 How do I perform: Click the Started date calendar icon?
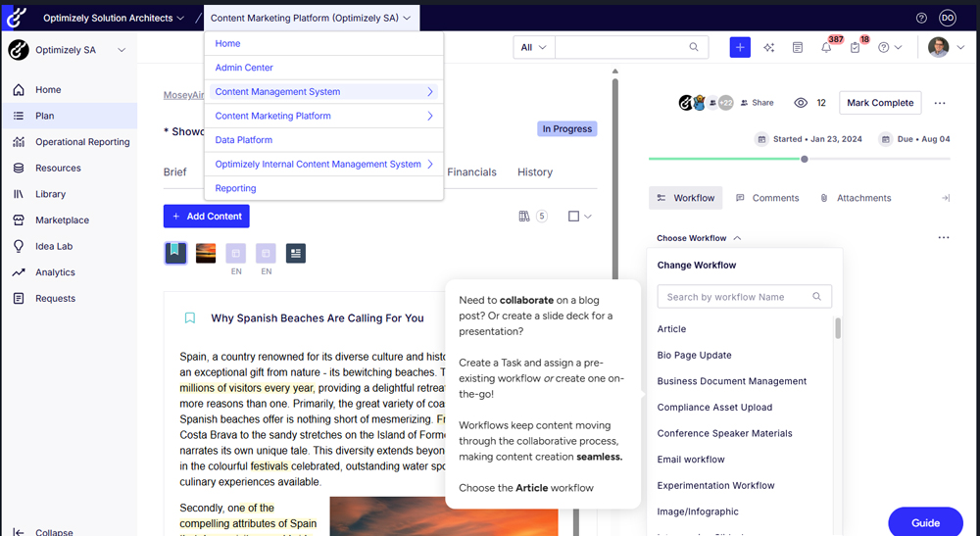click(761, 139)
